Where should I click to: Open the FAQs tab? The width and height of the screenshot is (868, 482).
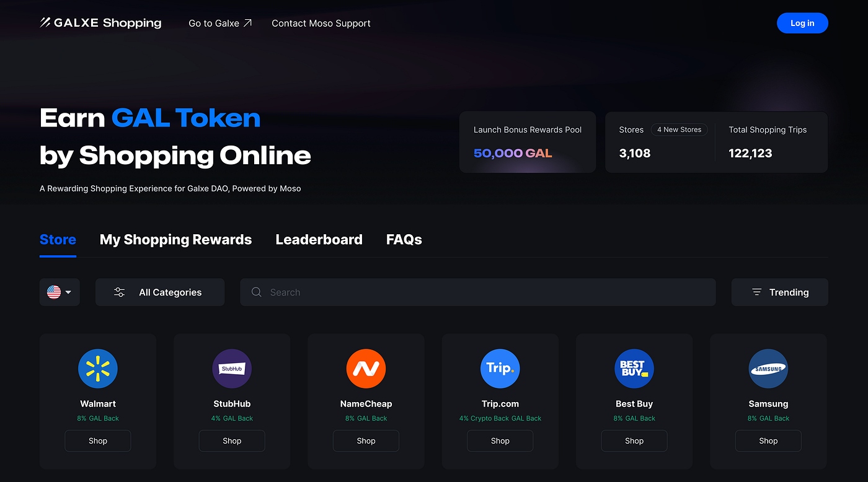coord(404,240)
